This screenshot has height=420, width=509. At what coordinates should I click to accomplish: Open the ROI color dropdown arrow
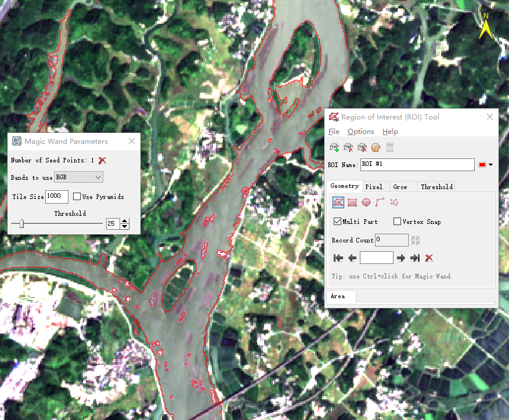491,165
